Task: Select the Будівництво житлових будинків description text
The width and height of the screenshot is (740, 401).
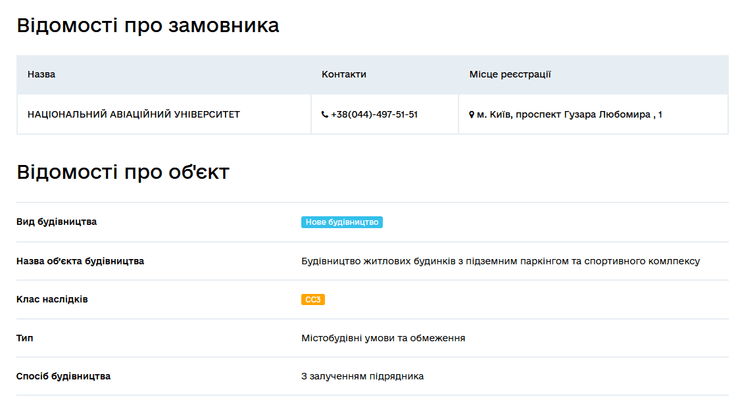Action: click(x=500, y=261)
